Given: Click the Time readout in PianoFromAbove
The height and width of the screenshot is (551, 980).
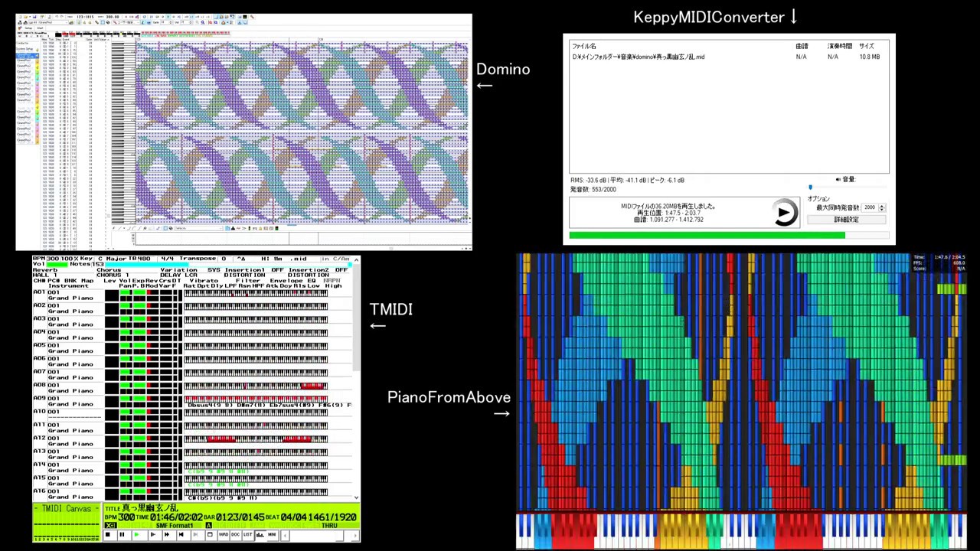Looking at the screenshot, I should coord(939,257).
